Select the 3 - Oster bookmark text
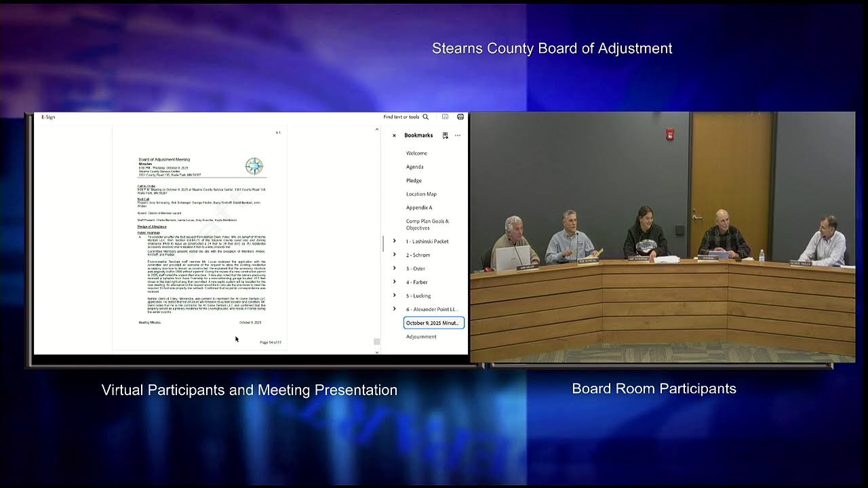 pos(416,268)
